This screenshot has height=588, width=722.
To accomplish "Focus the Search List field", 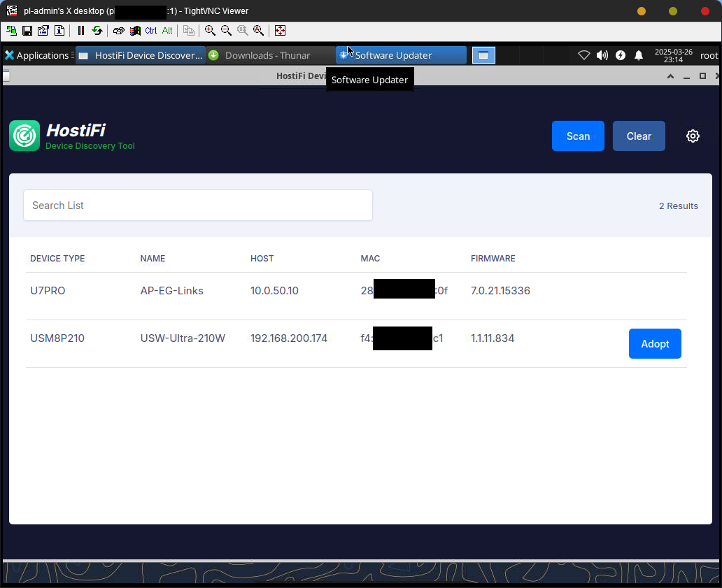I will pos(198,206).
